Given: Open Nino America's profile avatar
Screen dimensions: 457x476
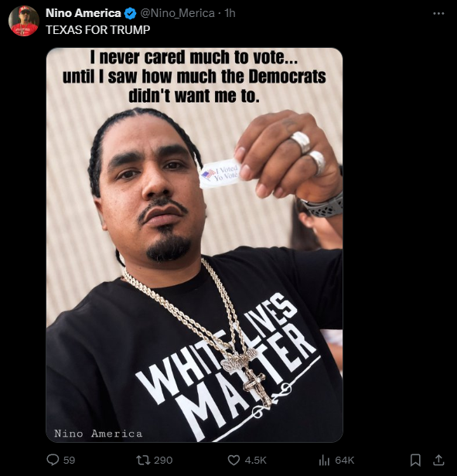Looking at the screenshot, I should point(24,21).
